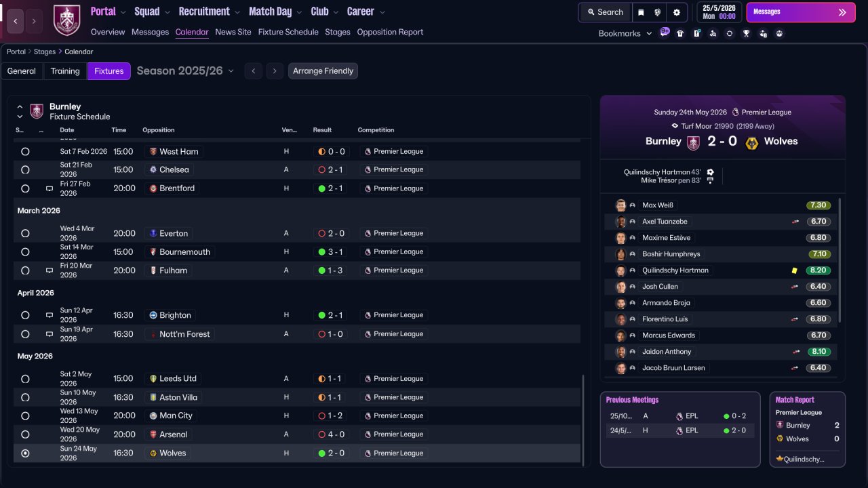The width and height of the screenshot is (868, 488).
Task: Click the TV broadcast icon on Brentford row
Action: [49, 188]
